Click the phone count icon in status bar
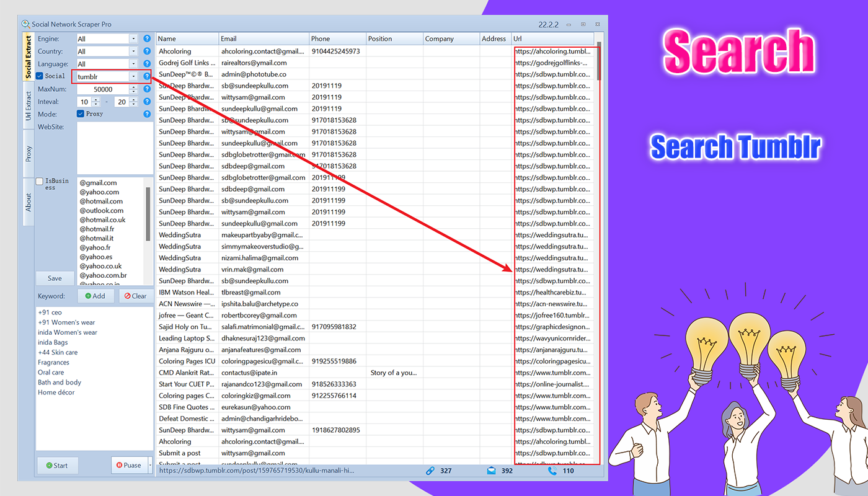 [552, 471]
